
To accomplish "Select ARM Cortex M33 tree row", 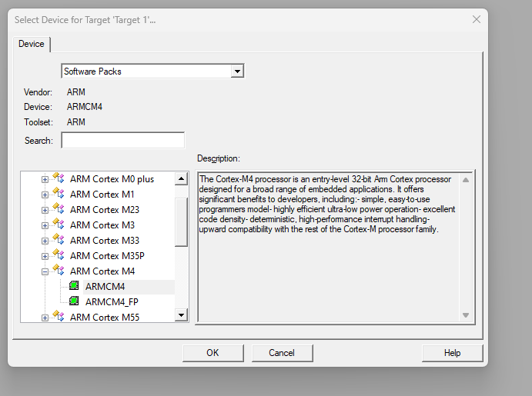I will point(105,241).
